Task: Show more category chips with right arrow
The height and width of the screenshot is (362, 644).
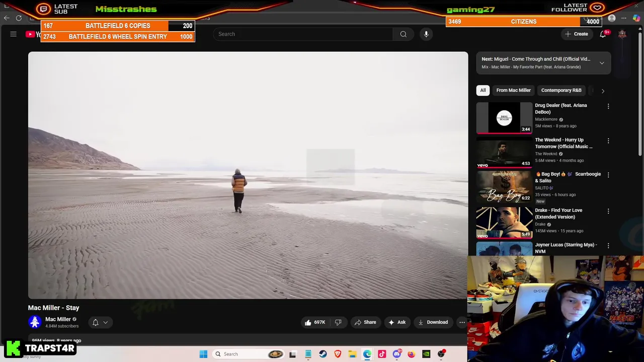Action: click(x=603, y=90)
